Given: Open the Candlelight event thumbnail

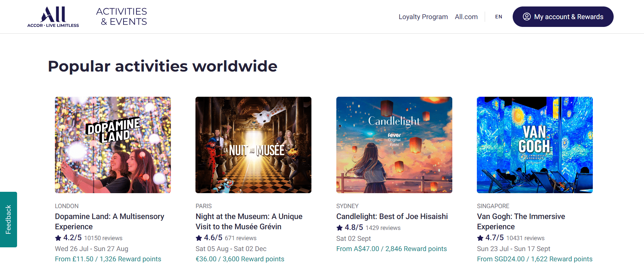Looking at the screenshot, I should (394, 145).
